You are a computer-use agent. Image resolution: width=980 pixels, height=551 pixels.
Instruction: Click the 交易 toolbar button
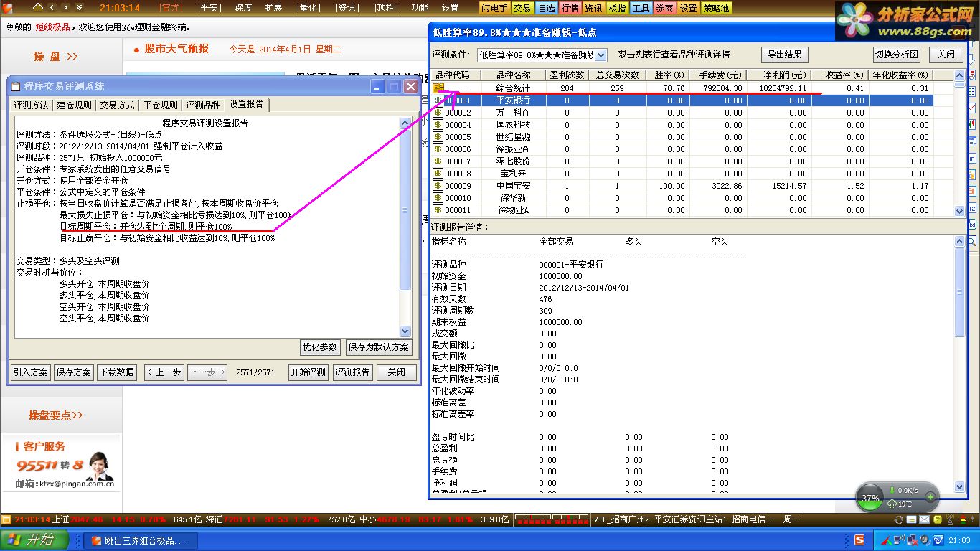(x=522, y=8)
